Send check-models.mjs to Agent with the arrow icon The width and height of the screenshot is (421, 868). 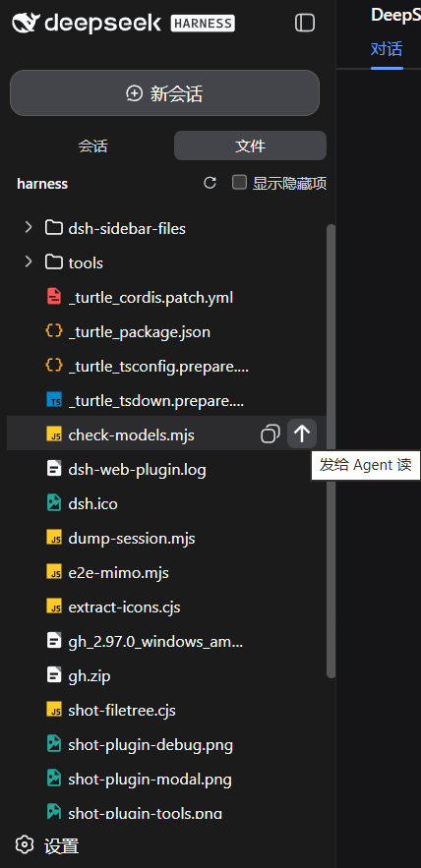pos(302,434)
